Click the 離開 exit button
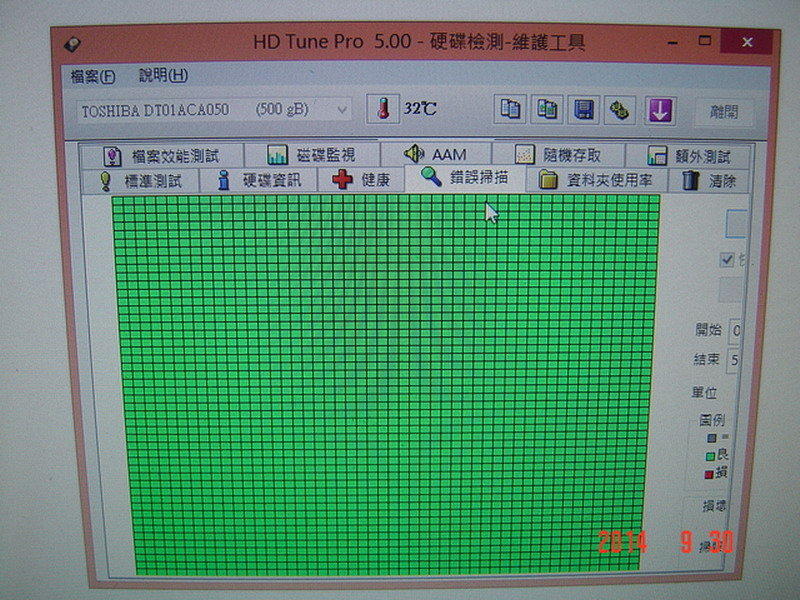Screen dimensions: 800x600 point(724,112)
